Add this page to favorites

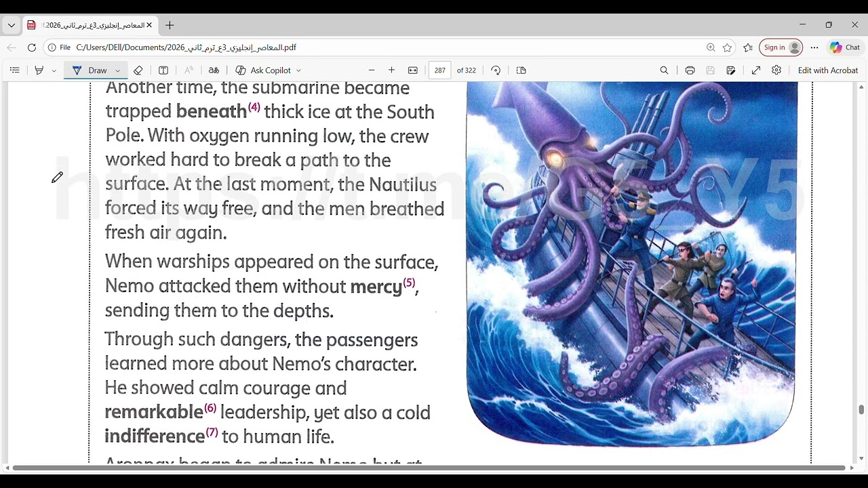(728, 47)
